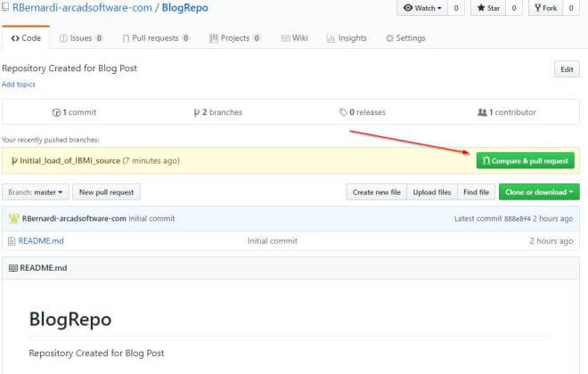
Task: Click the commit author avatar
Action: pos(14,218)
